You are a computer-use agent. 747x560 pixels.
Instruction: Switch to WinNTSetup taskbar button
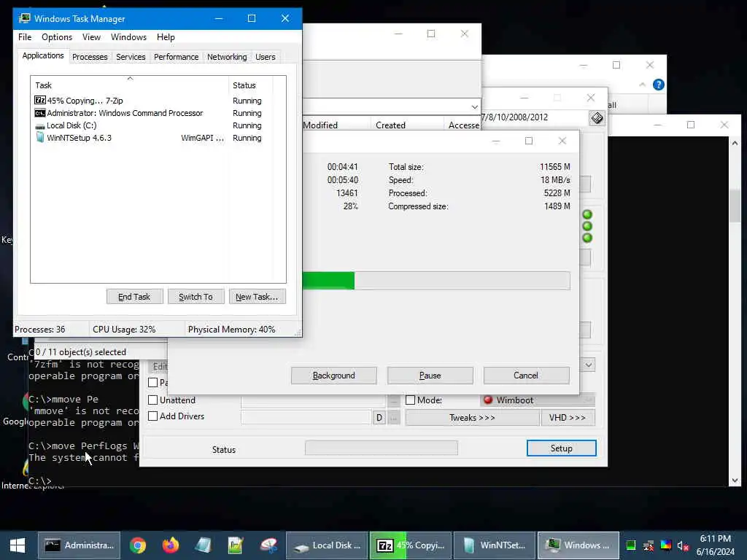pos(495,545)
